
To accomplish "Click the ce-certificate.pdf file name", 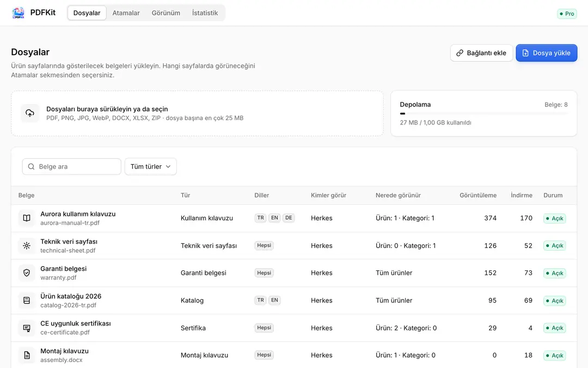I will [x=65, y=333].
